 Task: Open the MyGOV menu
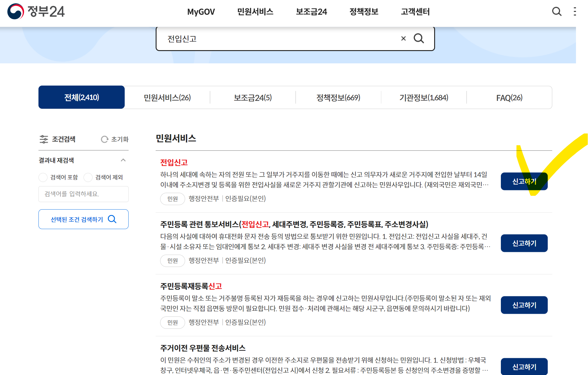click(x=200, y=12)
